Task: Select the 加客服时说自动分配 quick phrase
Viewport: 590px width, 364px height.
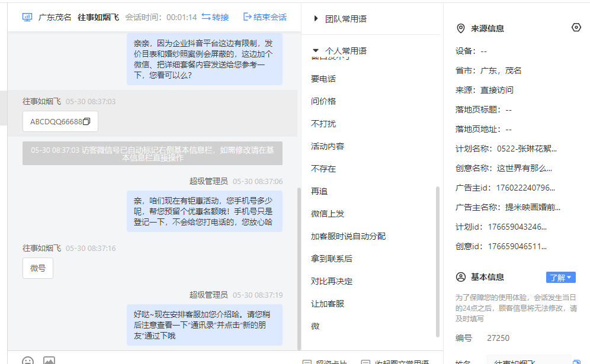Action: point(348,236)
